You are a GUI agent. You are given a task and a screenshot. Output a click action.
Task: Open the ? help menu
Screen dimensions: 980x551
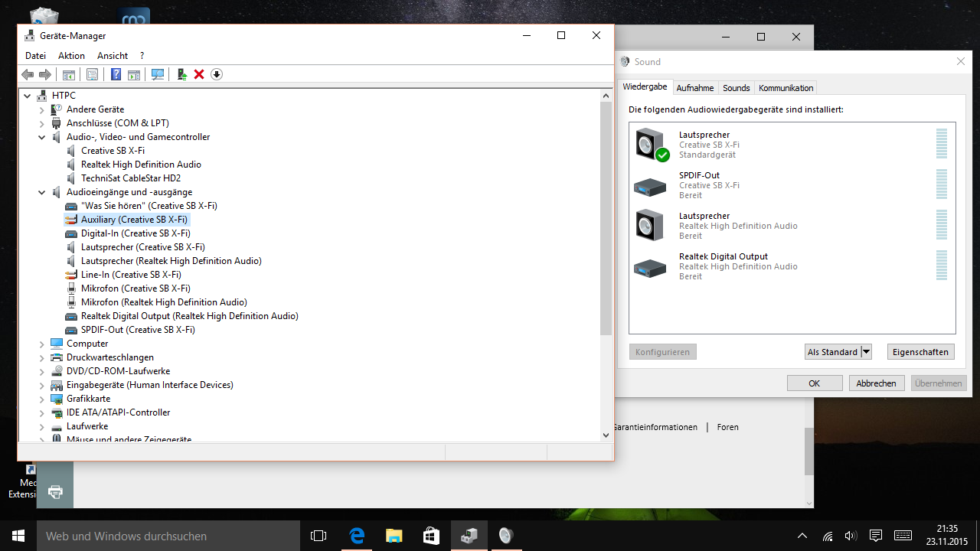(142, 56)
